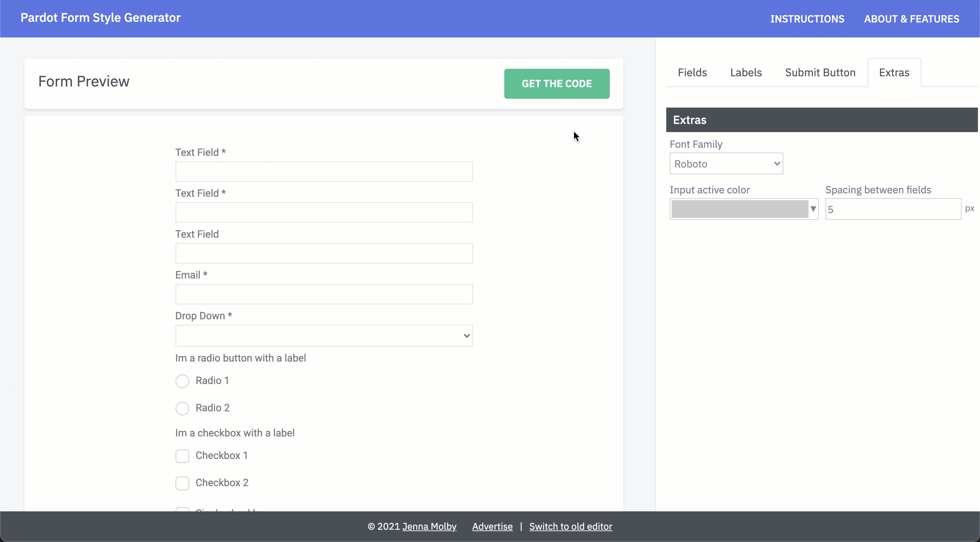Select the Extras tab

[894, 73]
